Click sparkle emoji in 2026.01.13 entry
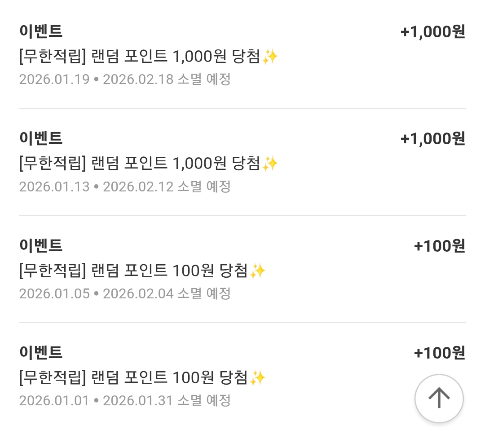 coord(270,164)
